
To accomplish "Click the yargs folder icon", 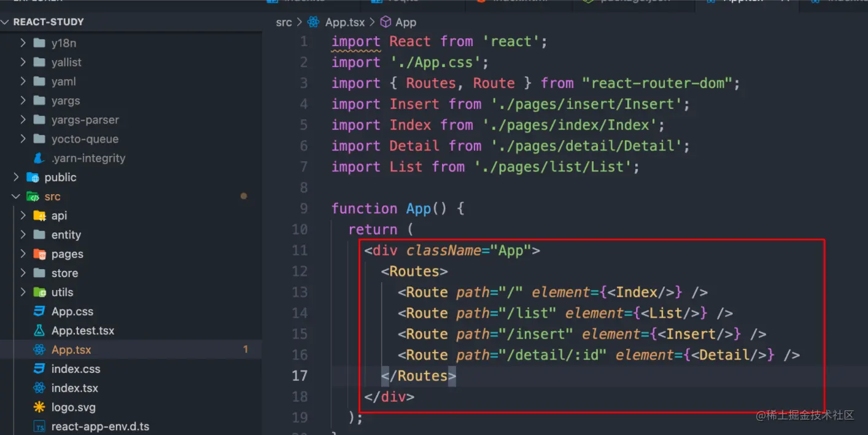I will pyautogui.click(x=39, y=101).
